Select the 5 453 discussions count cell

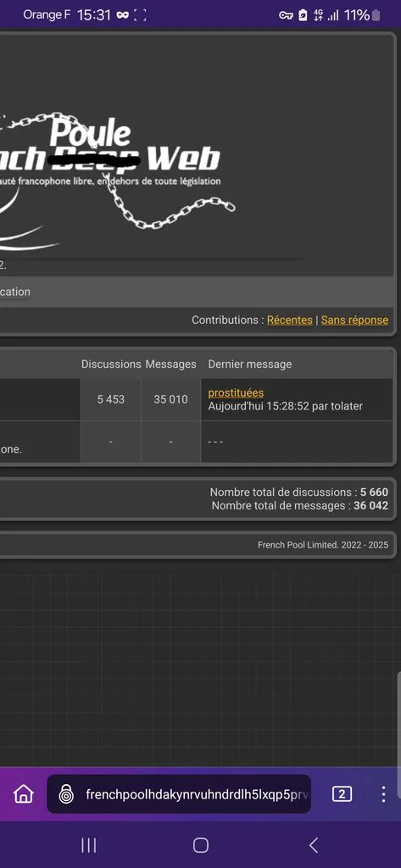point(111,399)
